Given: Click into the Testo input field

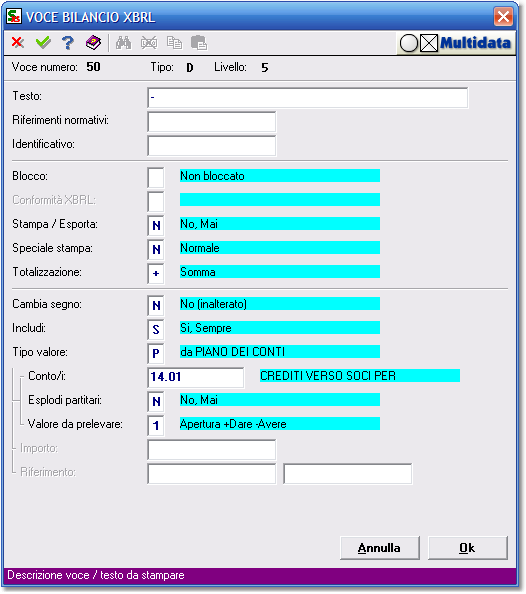Looking at the screenshot, I should [308, 98].
